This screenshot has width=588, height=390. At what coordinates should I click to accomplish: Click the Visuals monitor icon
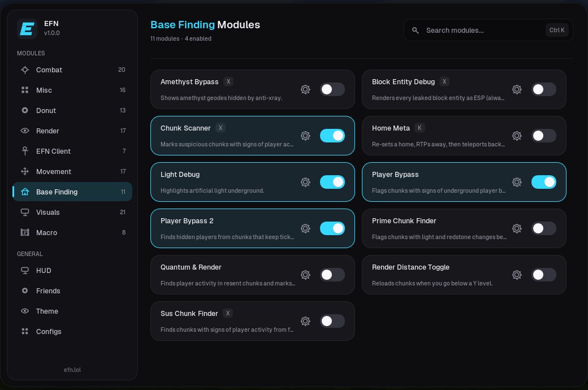point(25,213)
